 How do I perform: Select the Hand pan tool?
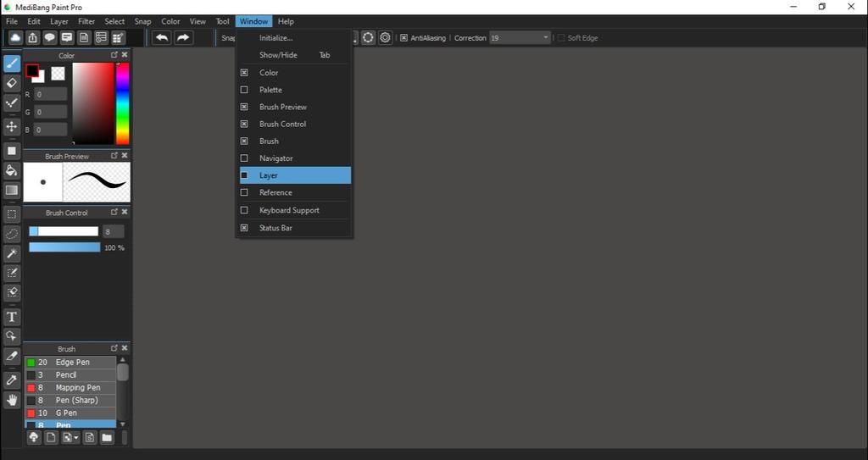pos(12,400)
